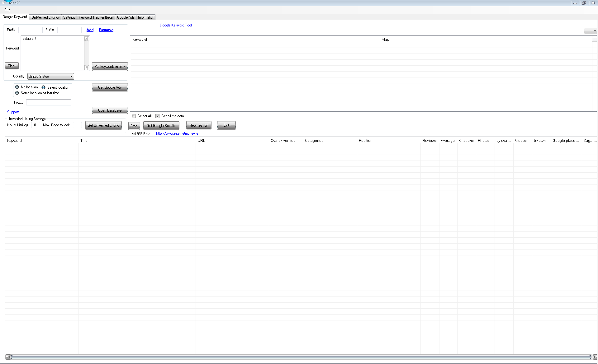Uncheck Get all the data checkbox

click(158, 116)
